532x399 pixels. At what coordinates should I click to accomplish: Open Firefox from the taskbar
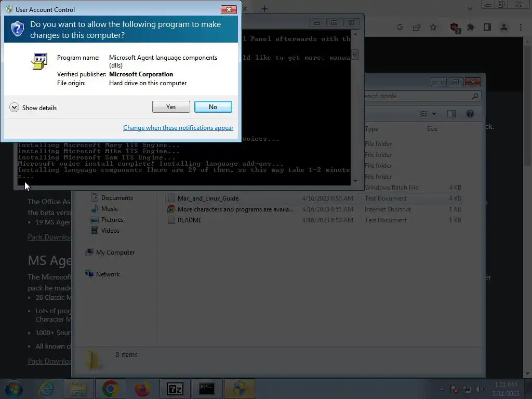tap(142, 389)
